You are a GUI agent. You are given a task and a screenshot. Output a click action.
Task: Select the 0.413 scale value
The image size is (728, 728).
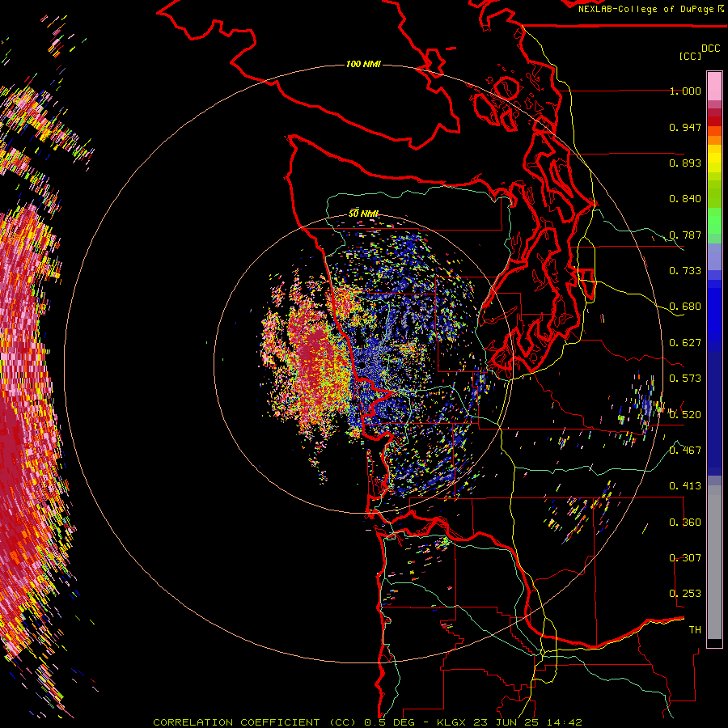pos(685,486)
